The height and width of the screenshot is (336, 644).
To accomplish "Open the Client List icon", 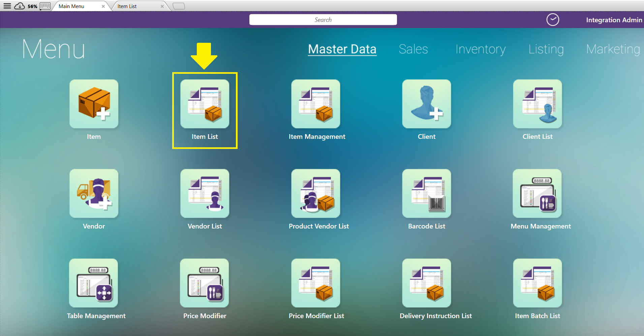I will click(x=537, y=104).
